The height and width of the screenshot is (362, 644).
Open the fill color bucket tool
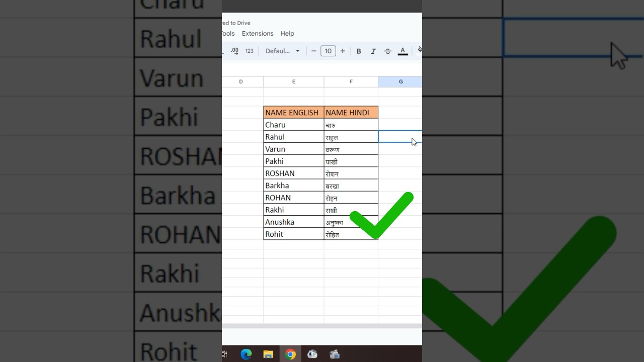(x=419, y=50)
